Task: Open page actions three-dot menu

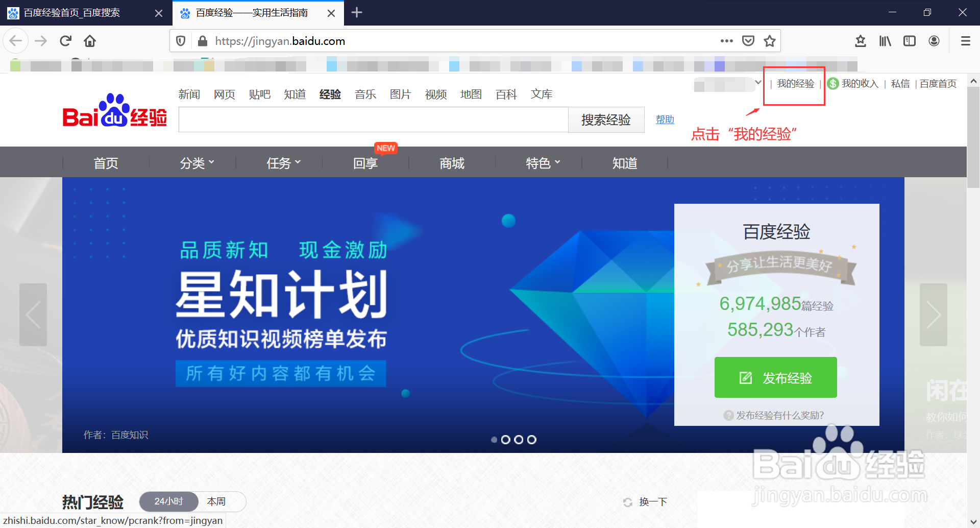Action: pyautogui.click(x=726, y=41)
